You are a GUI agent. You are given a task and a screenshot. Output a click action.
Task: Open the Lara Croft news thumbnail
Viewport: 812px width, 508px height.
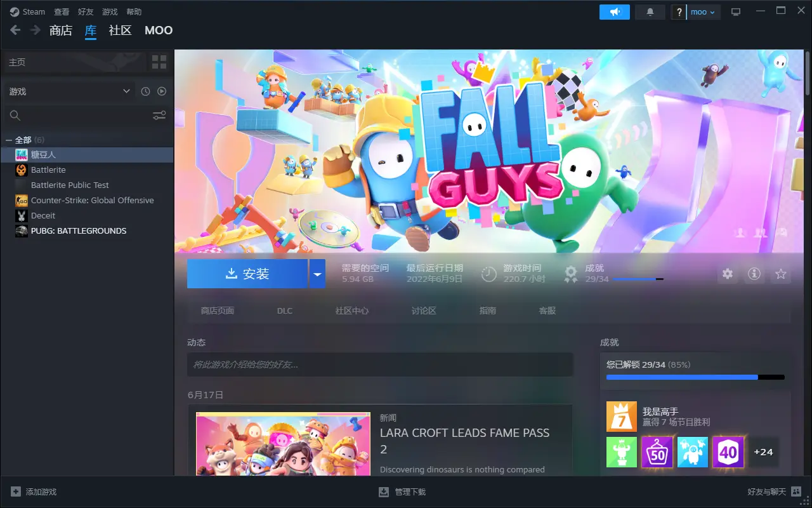[283, 444]
